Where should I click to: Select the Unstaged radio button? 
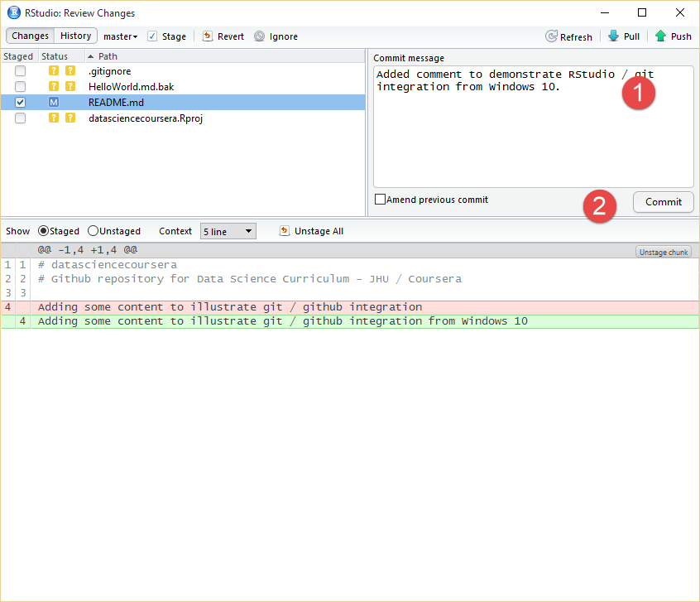[x=93, y=231]
